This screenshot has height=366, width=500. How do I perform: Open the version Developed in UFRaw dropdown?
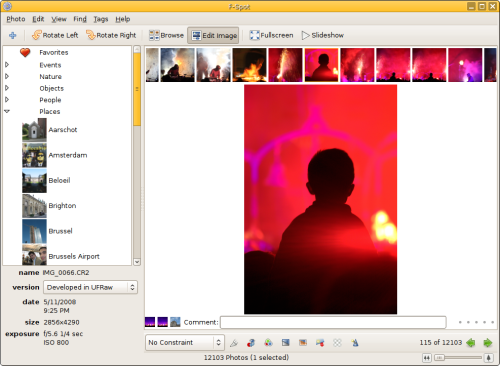point(90,287)
